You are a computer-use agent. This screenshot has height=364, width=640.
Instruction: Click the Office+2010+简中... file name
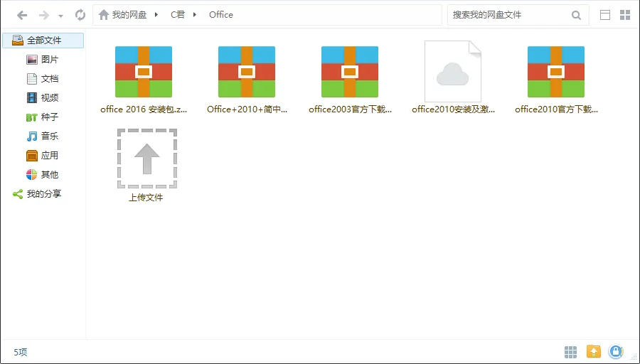point(247,109)
